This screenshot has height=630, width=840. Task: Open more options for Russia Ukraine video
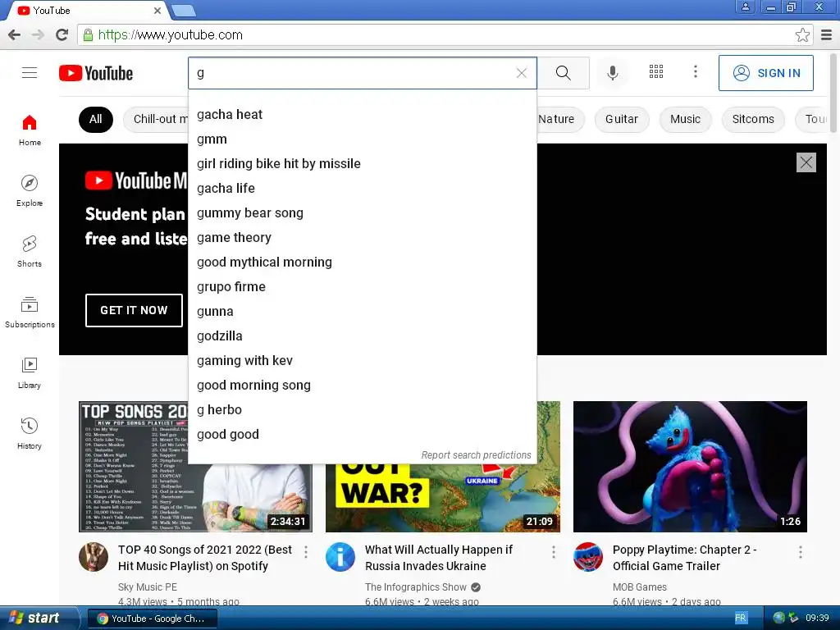[x=554, y=552]
